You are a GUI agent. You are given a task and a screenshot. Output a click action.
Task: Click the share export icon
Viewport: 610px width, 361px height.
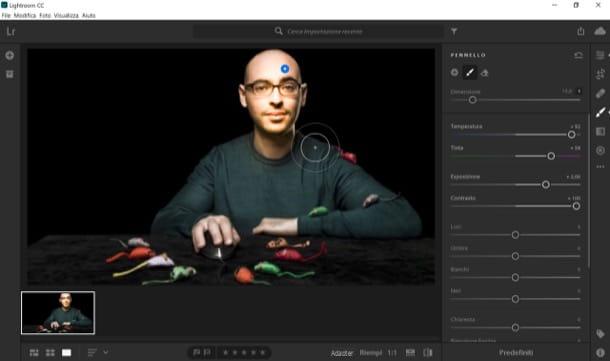pos(581,31)
